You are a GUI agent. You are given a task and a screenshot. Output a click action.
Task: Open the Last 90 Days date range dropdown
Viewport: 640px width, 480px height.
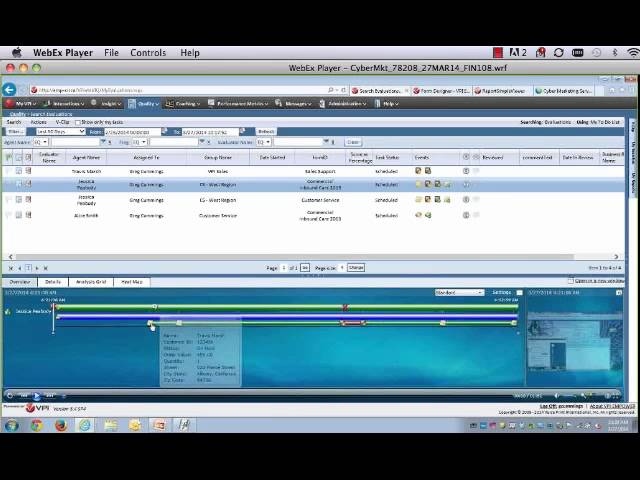point(60,131)
